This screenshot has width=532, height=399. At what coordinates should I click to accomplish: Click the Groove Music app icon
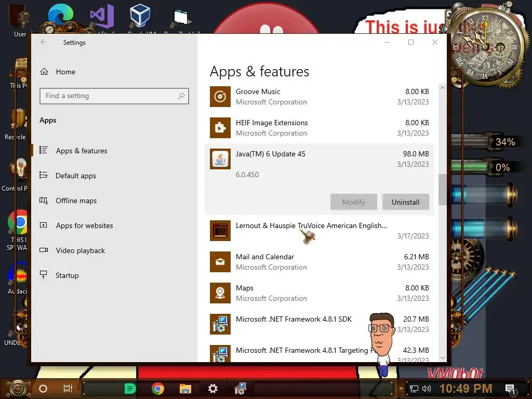coord(220,97)
